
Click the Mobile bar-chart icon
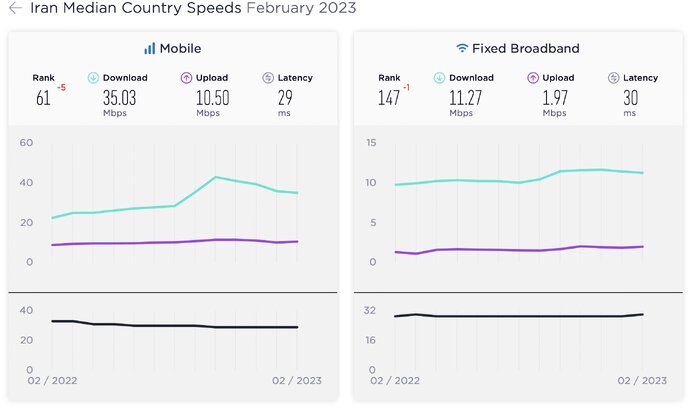pos(149,48)
